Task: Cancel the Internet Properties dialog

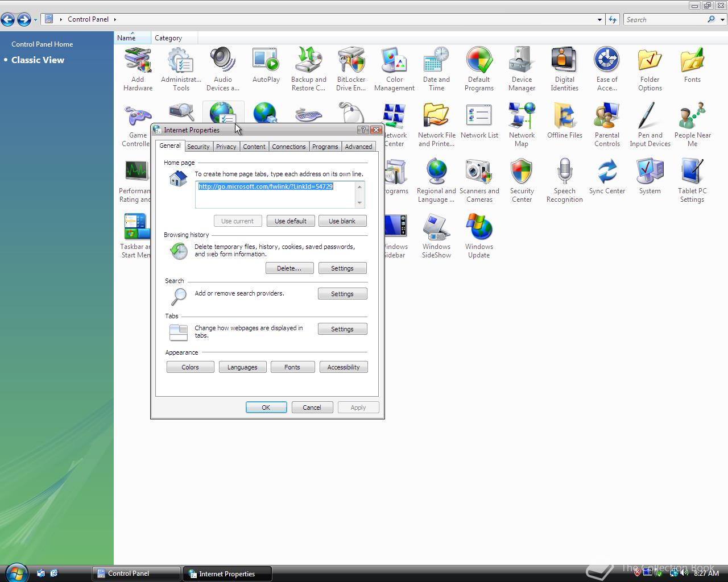Action: pyautogui.click(x=312, y=408)
